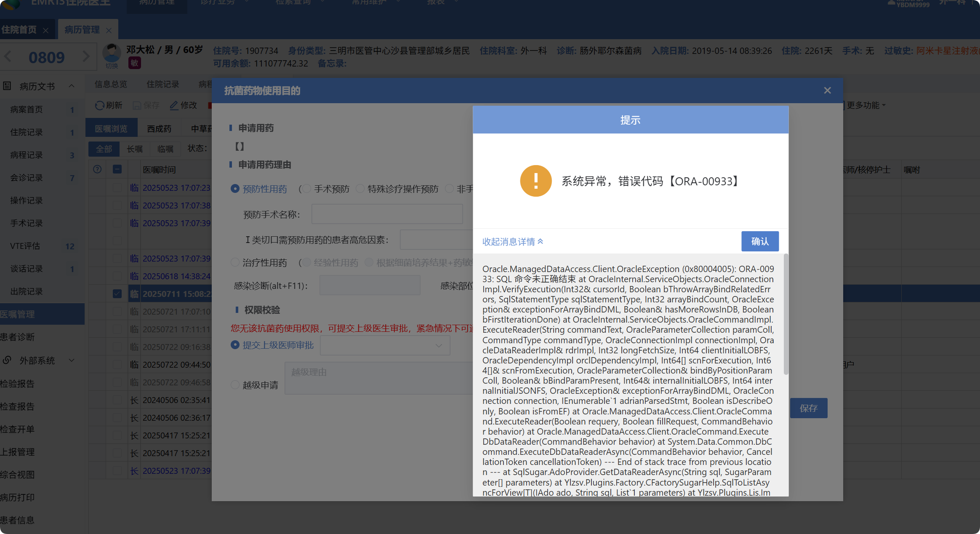Click the red 敏 allergy badge icon
Viewport: 980px width, 534px height.
(134, 63)
